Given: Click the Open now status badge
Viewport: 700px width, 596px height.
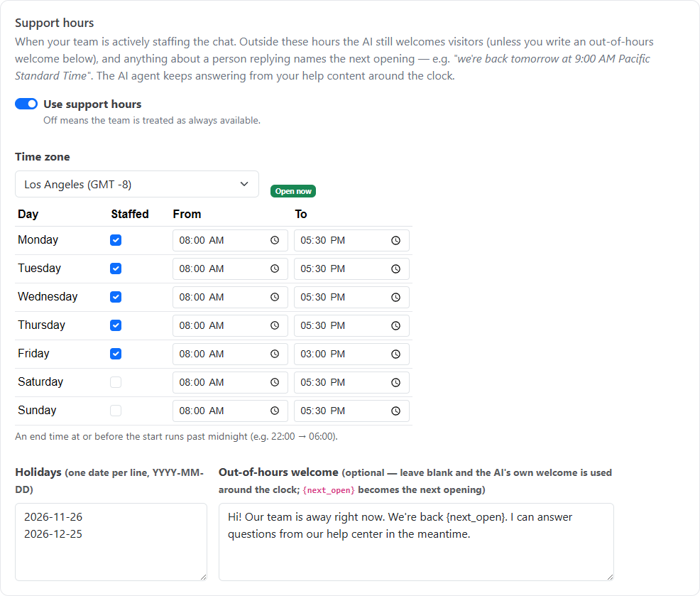Looking at the screenshot, I should [x=293, y=191].
